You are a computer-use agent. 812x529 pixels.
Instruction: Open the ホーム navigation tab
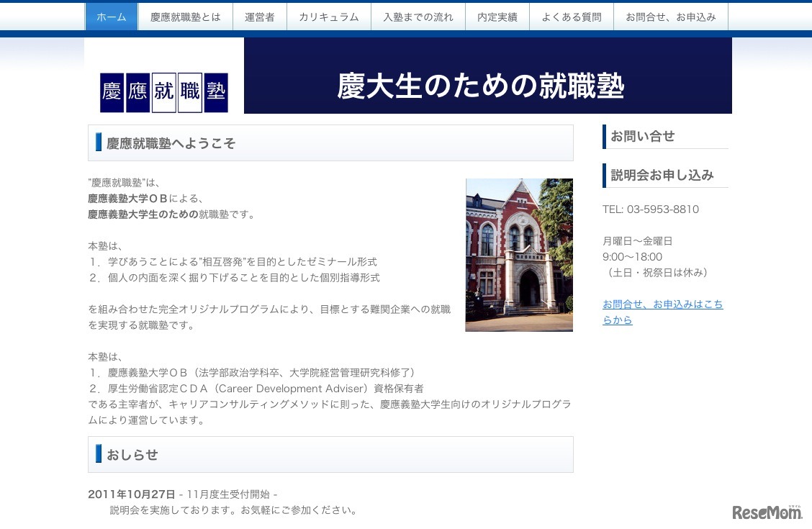(x=112, y=17)
